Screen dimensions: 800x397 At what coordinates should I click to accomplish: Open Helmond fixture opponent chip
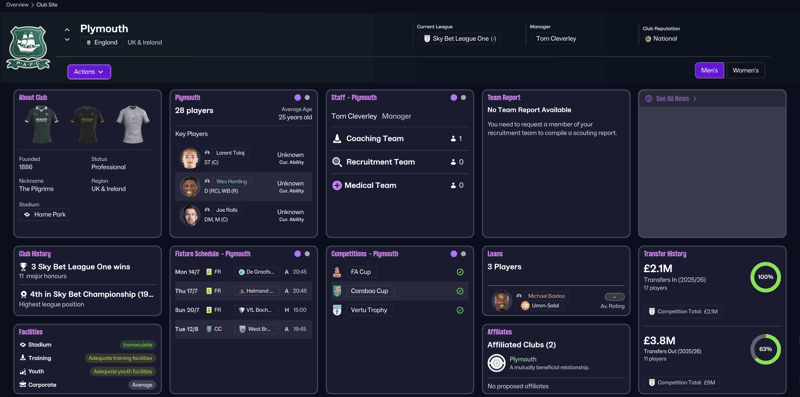pos(257,291)
